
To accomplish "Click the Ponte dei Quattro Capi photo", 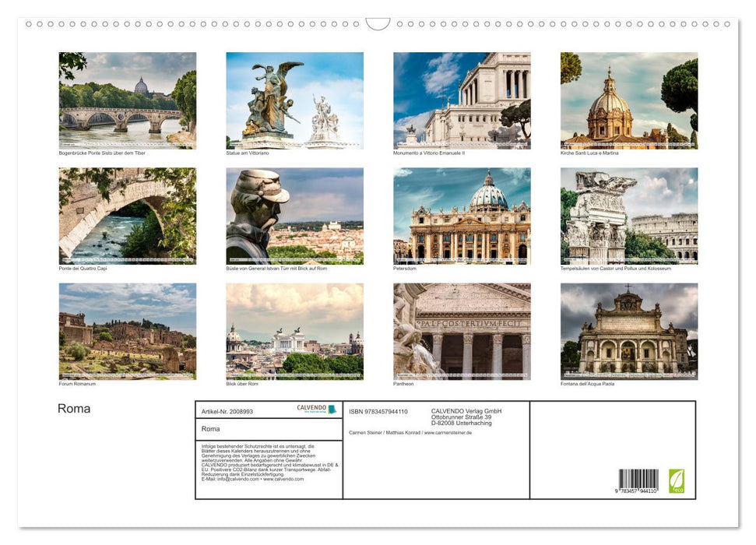I will point(126,216).
